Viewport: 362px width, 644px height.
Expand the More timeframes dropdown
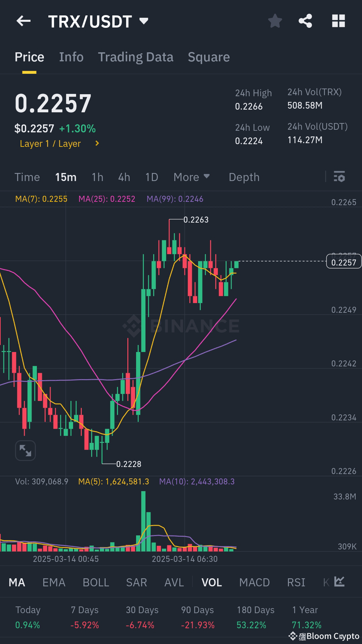click(191, 177)
